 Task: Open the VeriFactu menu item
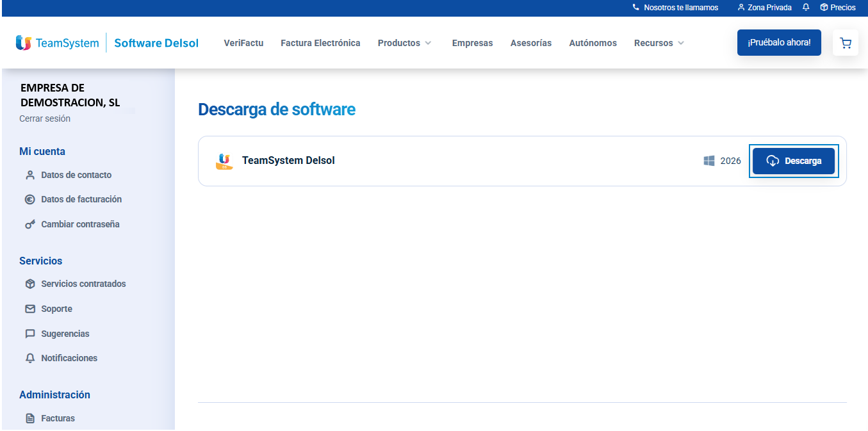tap(243, 43)
